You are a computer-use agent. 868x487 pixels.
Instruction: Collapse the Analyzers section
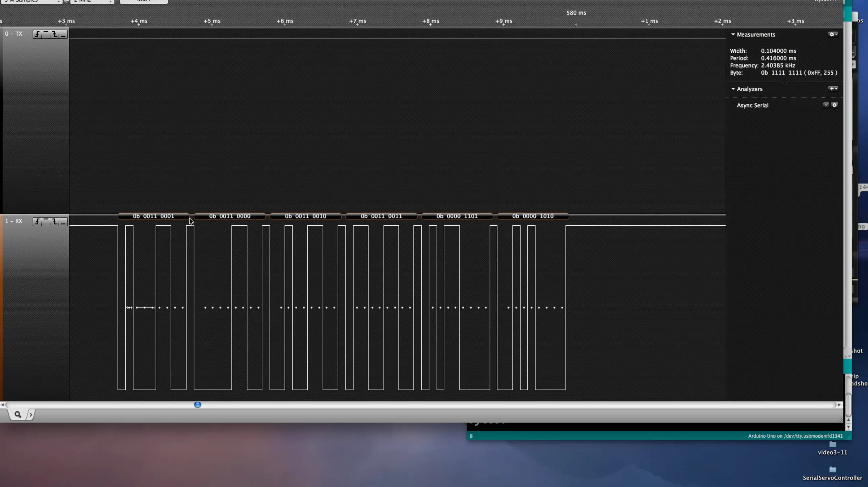[x=733, y=89]
